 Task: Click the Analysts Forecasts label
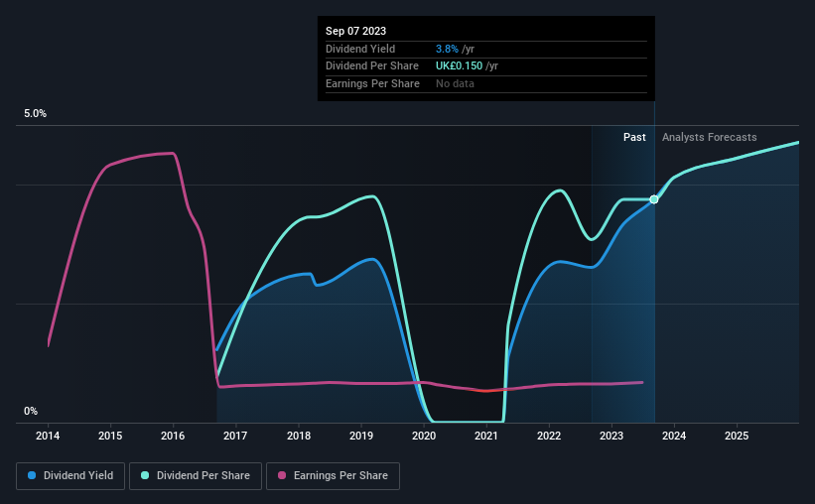coord(710,137)
